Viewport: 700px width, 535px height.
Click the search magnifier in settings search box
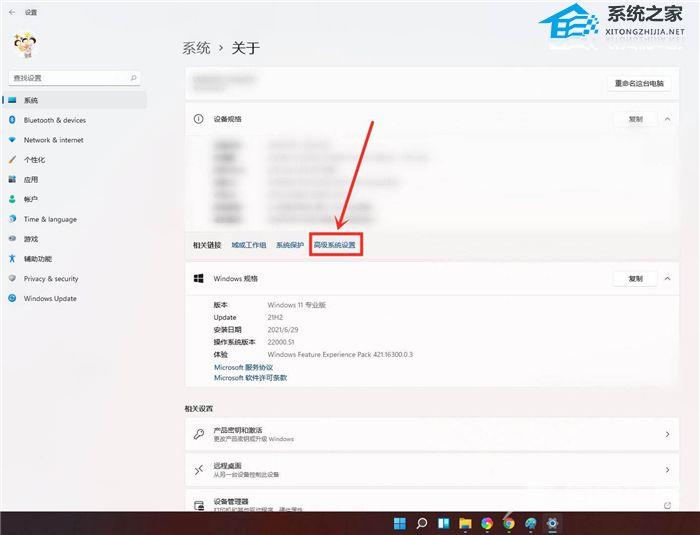click(133, 78)
